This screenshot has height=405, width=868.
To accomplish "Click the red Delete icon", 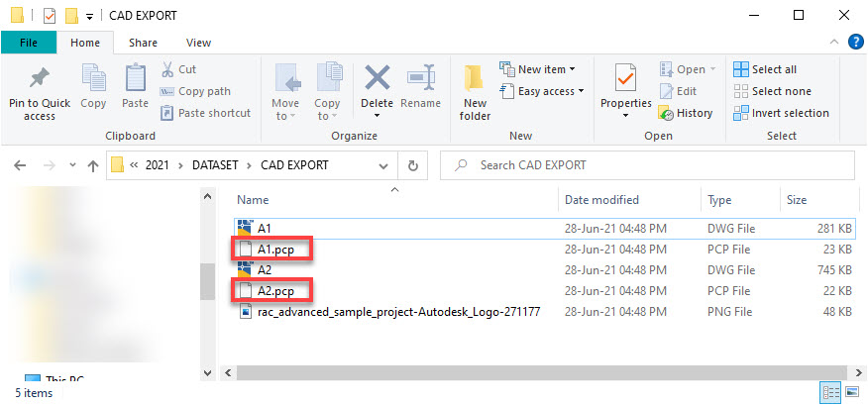I will (377, 78).
